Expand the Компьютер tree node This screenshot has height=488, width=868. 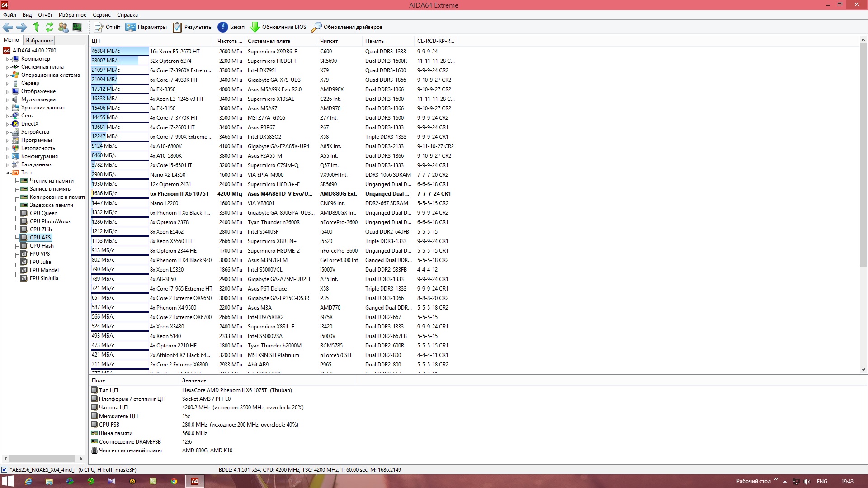[x=7, y=59]
